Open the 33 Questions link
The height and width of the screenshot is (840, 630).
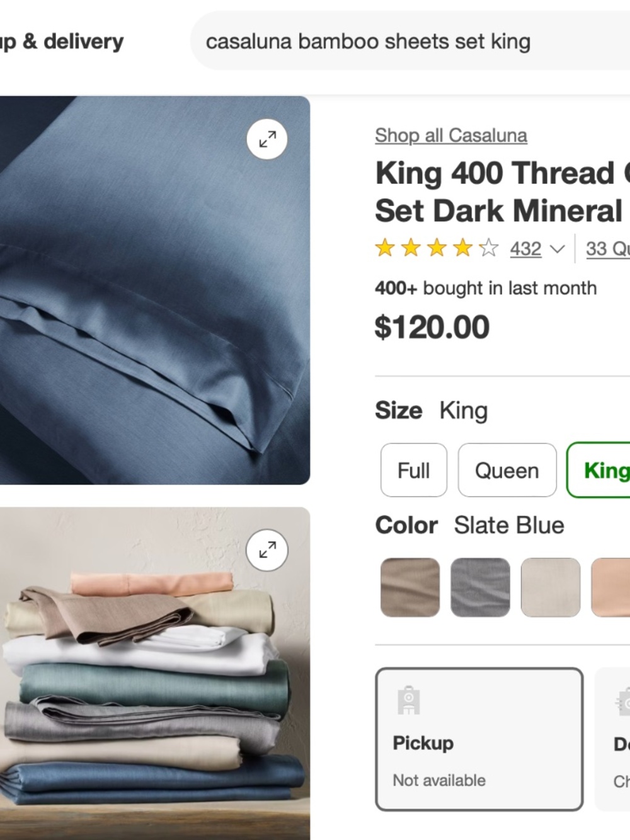tap(607, 249)
